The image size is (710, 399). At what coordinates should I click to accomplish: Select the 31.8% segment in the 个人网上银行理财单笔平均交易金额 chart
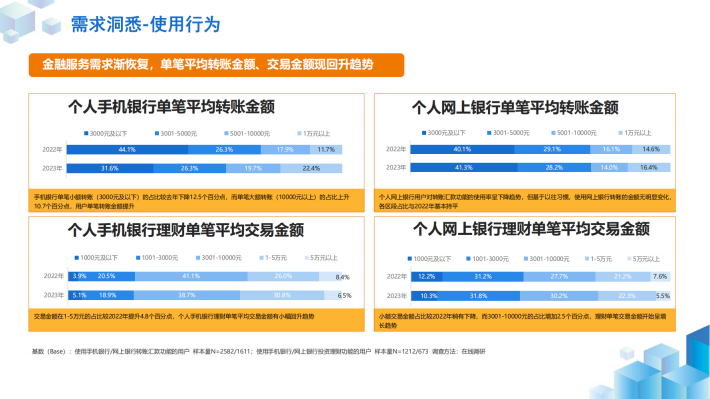[478, 296]
